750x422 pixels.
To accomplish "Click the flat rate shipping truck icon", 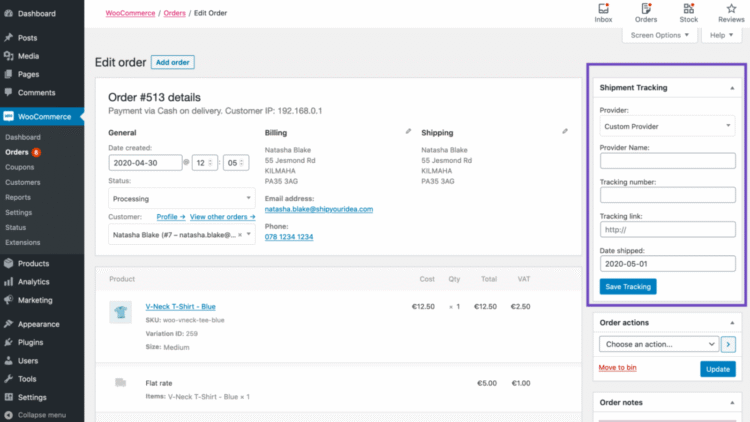I will (121, 382).
